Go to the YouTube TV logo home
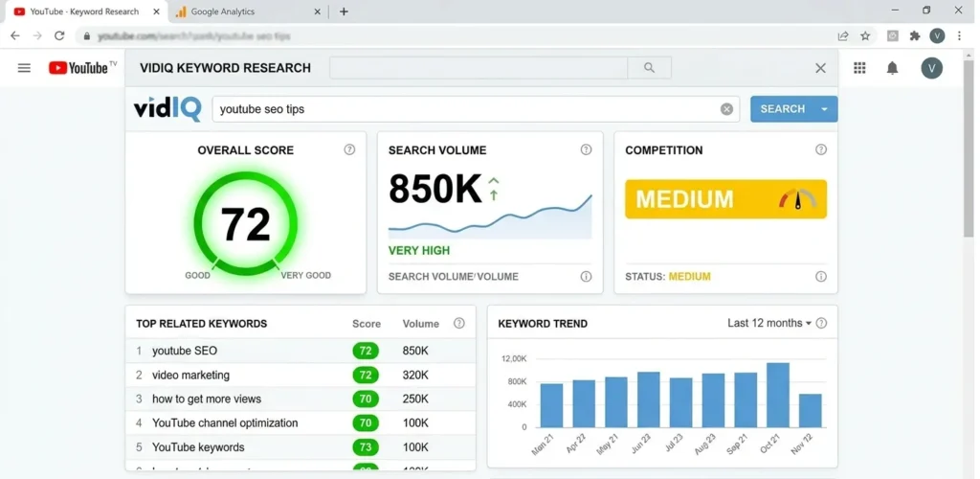The height and width of the screenshot is (479, 980). tap(83, 67)
